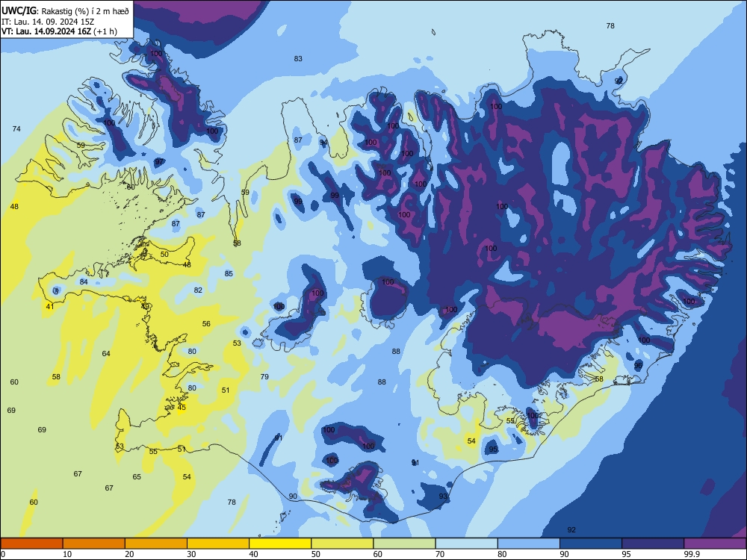
Task: Click the '45' humidity value on the map
Action: tap(182, 408)
